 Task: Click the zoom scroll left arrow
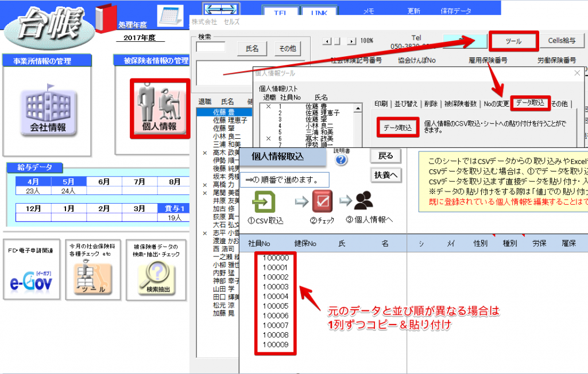click(x=327, y=41)
